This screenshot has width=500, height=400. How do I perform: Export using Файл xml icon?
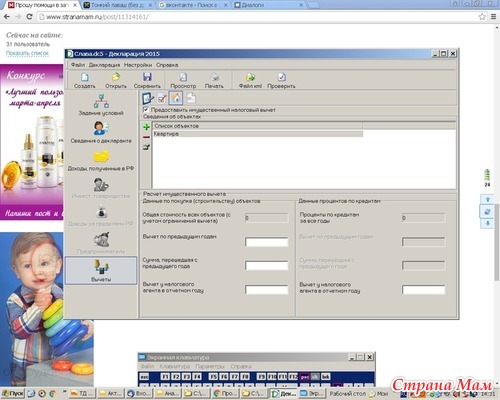pyautogui.click(x=250, y=81)
